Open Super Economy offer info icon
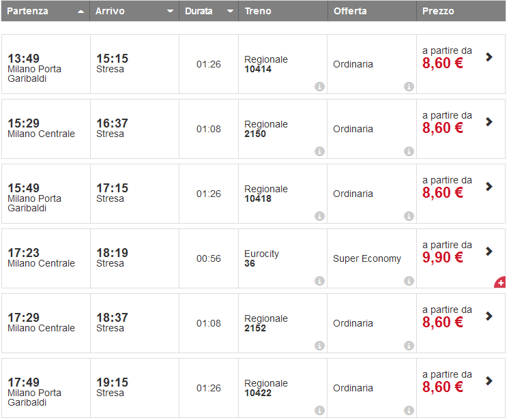This screenshot has width=511, height=420. pos(409,281)
